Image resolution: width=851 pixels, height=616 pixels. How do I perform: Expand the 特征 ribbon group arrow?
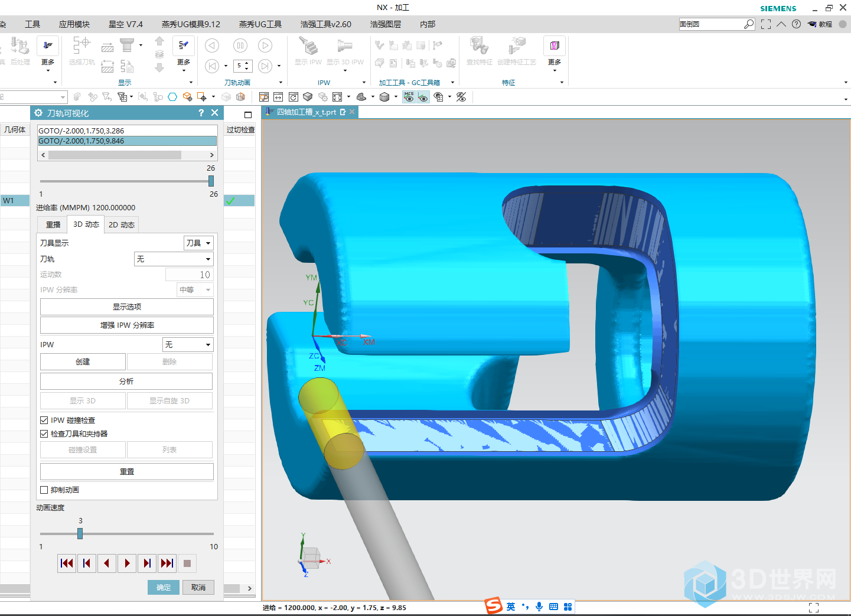coord(562,83)
